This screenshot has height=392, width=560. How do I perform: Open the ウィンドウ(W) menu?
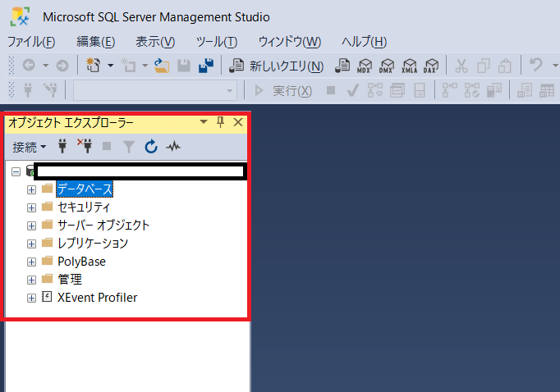(x=289, y=42)
